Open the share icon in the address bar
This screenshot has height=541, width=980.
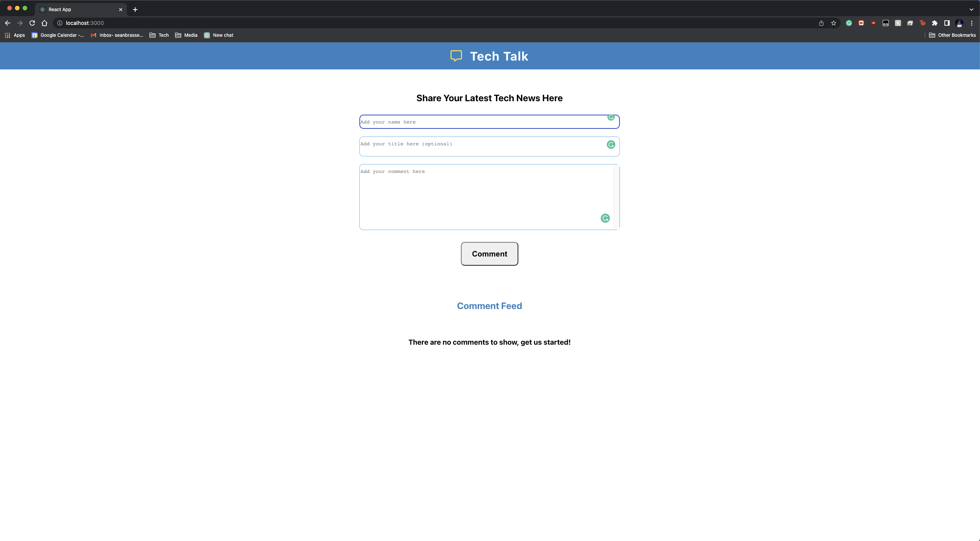(x=821, y=23)
